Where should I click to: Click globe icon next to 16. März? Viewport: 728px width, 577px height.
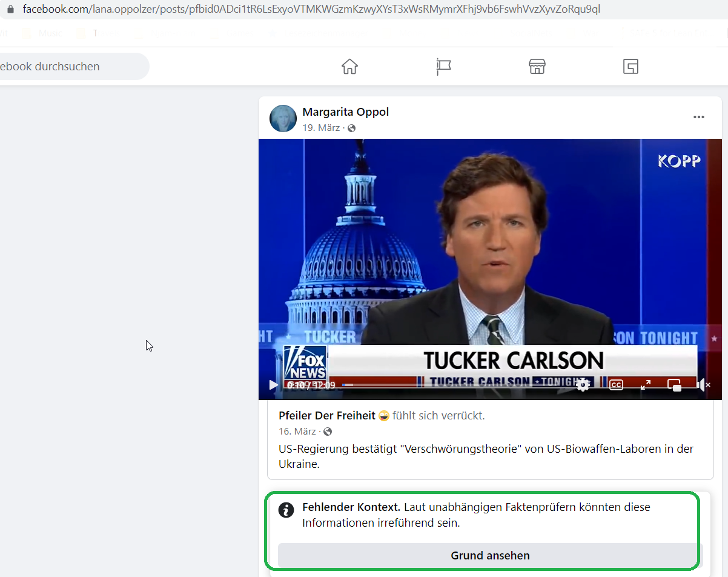click(x=328, y=432)
